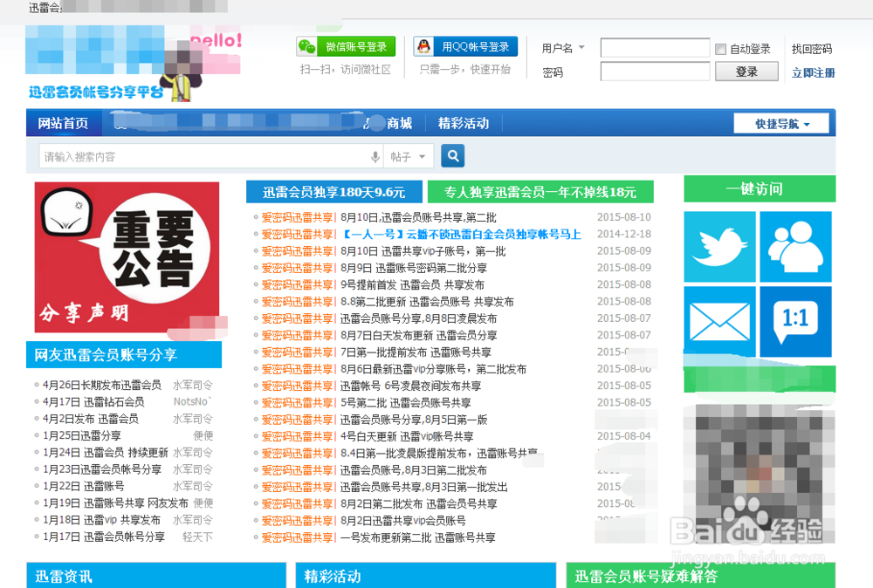Open post 迅雷会员账号,8月3日第二批发布
Image resolution: width=873 pixels, height=588 pixels.
tap(413, 470)
